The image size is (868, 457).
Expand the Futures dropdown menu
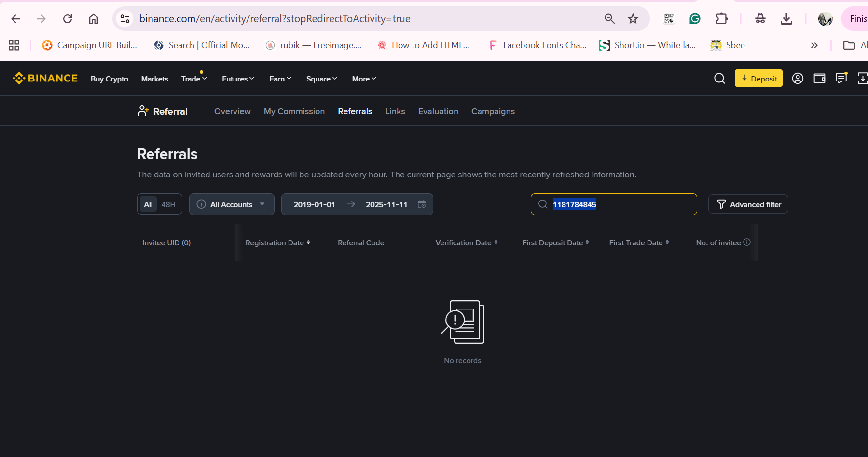click(x=238, y=79)
